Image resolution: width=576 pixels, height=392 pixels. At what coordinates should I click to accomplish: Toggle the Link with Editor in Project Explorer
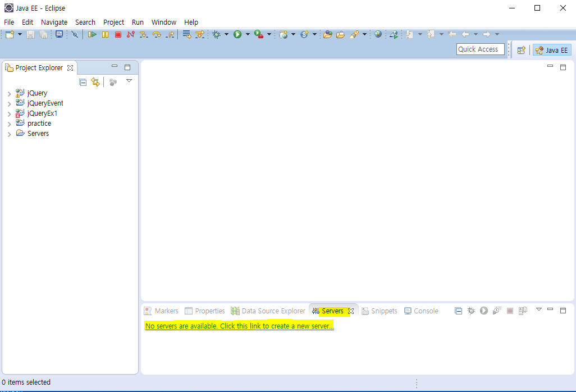95,82
